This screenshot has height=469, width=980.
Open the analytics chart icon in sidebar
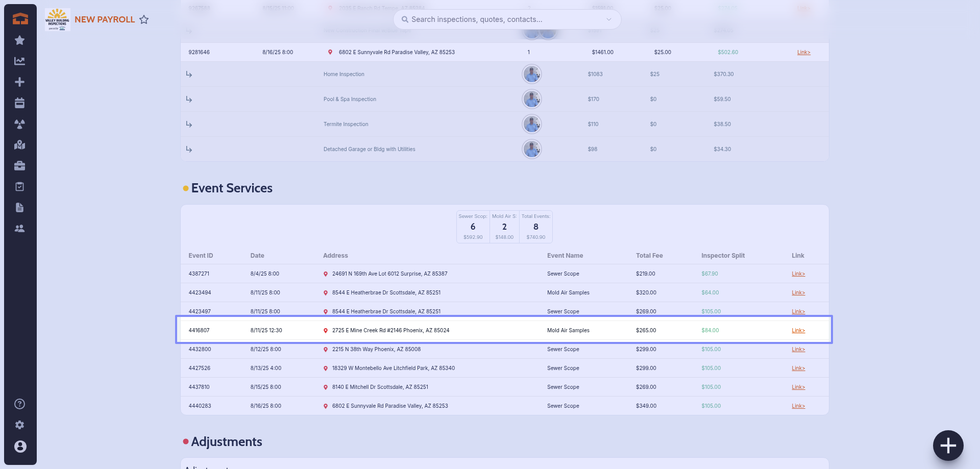[x=20, y=61]
